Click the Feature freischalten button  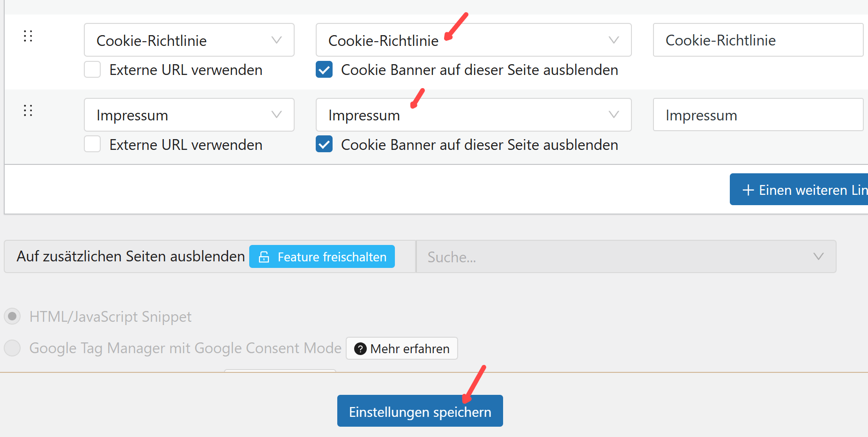click(x=322, y=257)
